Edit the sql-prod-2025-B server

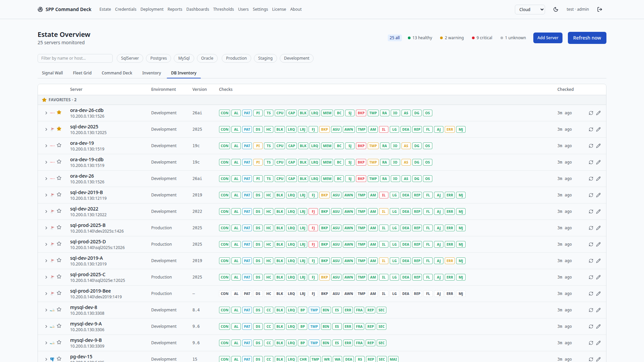tap(598, 228)
